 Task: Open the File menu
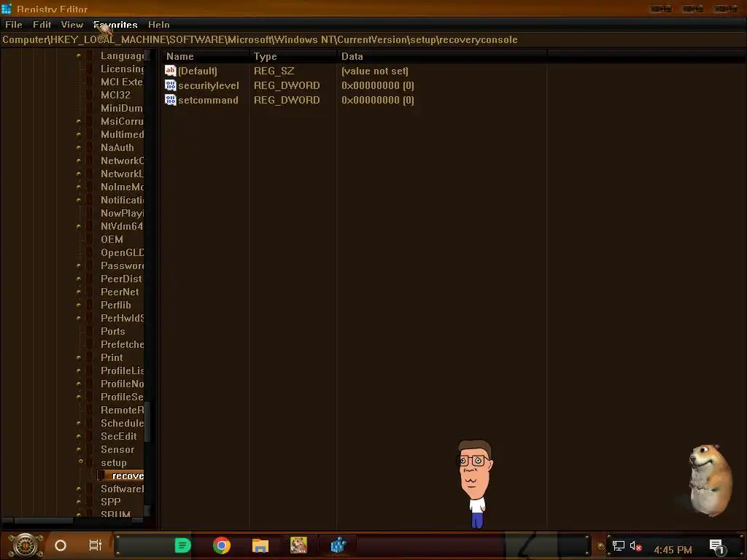pyautogui.click(x=14, y=25)
